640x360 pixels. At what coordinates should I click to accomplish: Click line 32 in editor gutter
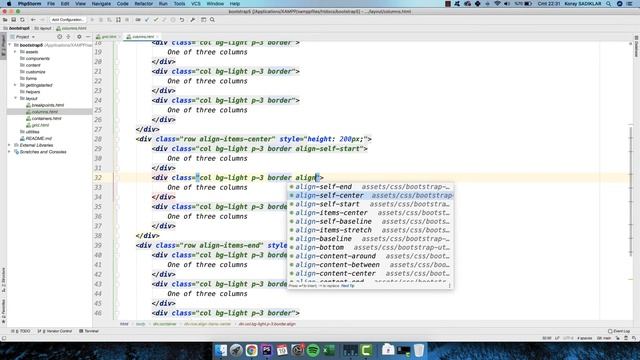pyautogui.click(x=98, y=178)
